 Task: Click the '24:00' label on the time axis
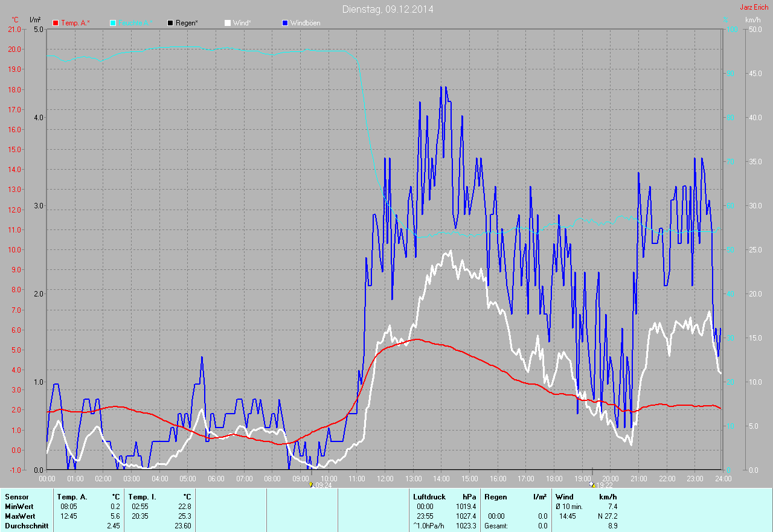[723, 478]
